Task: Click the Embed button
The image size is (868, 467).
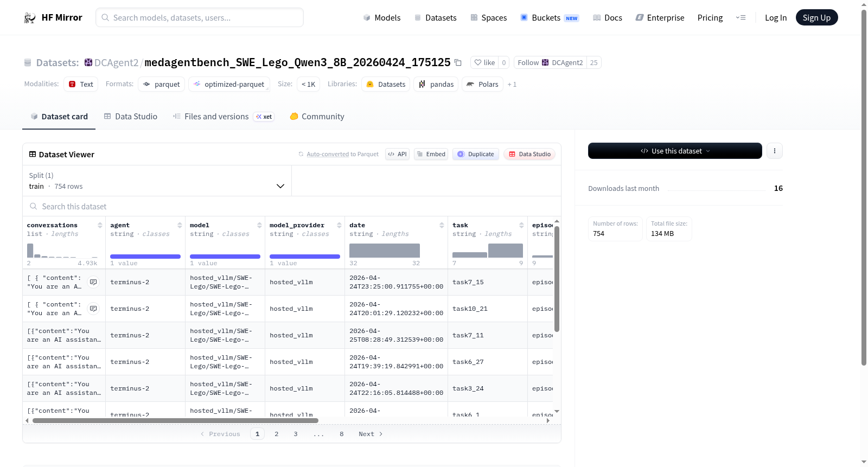Action: click(x=431, y=154)
